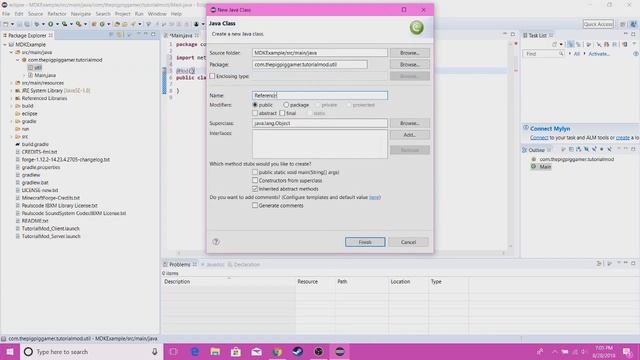
Task: Click Browse next to Superclass field
Action: pyautogui.click(x=409, y=123)
